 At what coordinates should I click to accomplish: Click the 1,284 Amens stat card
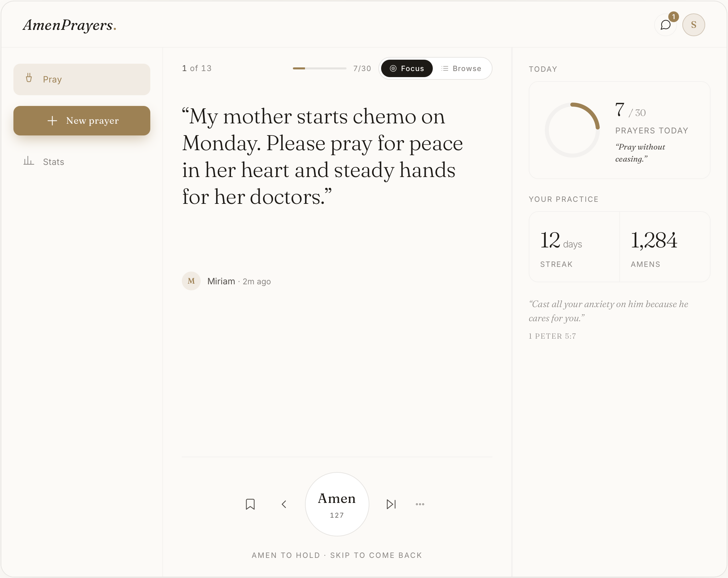665,247
